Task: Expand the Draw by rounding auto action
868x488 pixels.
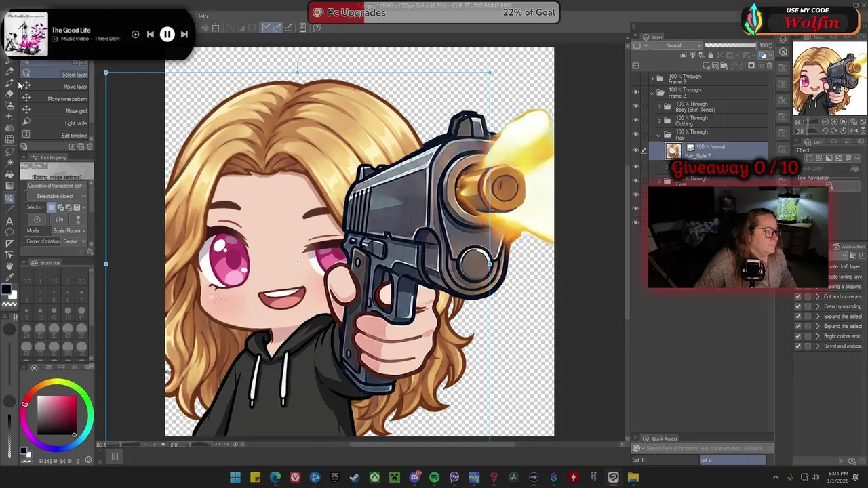Action: 817,306
